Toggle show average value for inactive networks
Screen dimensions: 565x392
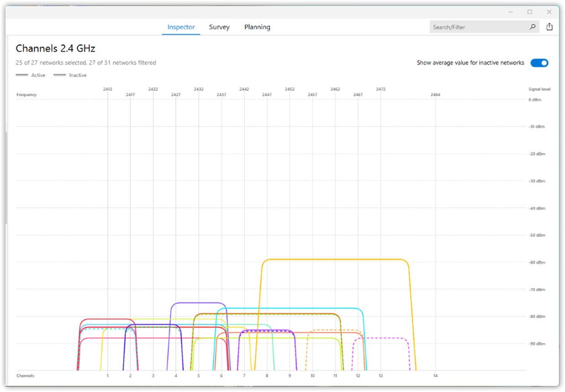coord(539,62)
